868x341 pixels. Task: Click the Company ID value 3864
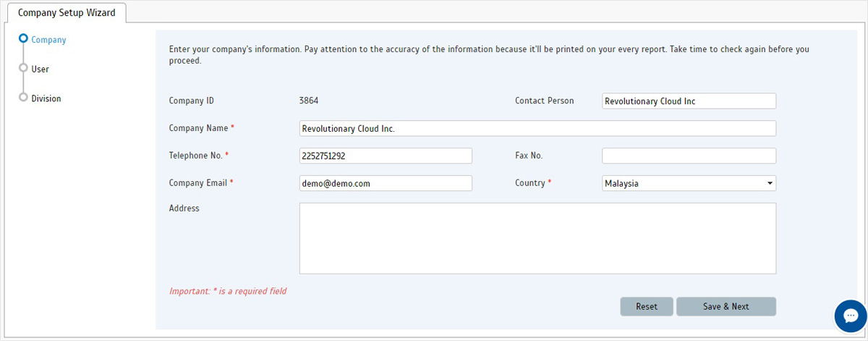coord(309,101)
